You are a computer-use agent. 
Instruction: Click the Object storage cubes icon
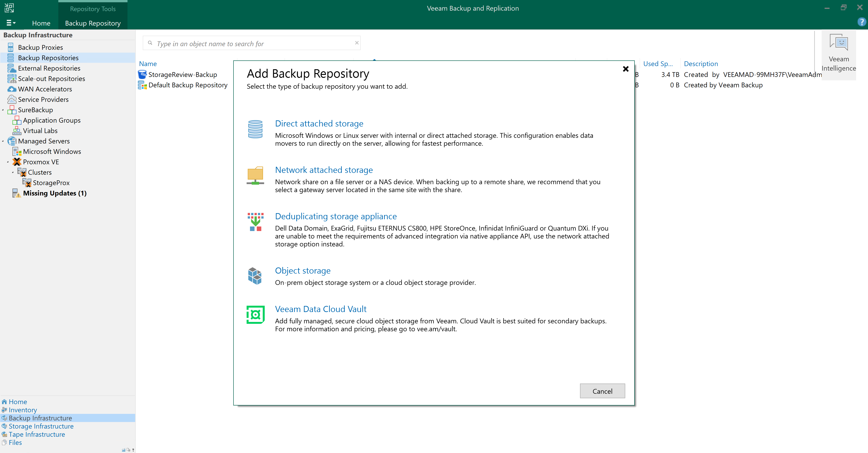pyautogui.click(x=255, y=276)
